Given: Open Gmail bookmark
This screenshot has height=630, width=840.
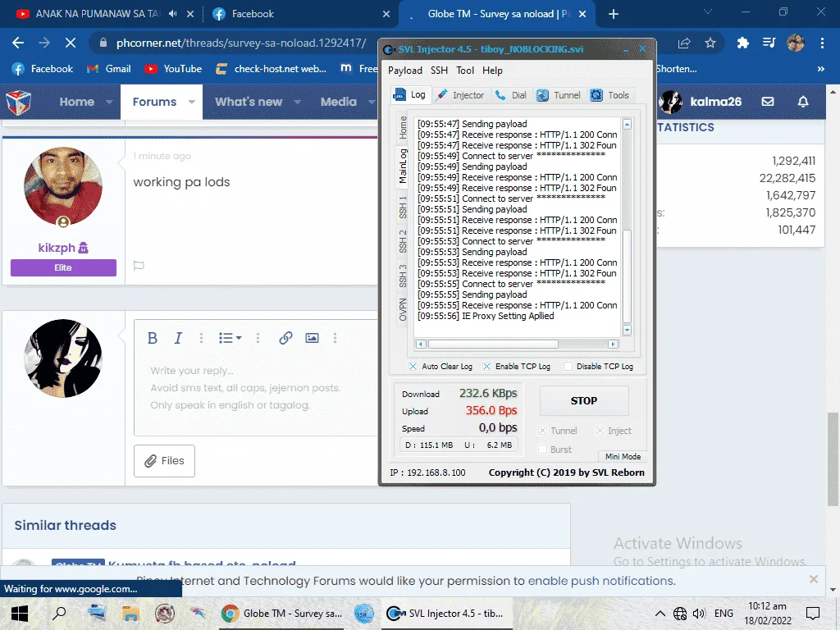Looking at the screenshot, I should point(109,69).
